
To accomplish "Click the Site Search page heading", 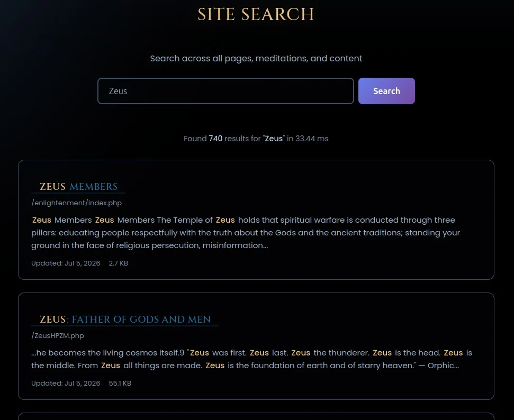I will click(x=256, y=14).
